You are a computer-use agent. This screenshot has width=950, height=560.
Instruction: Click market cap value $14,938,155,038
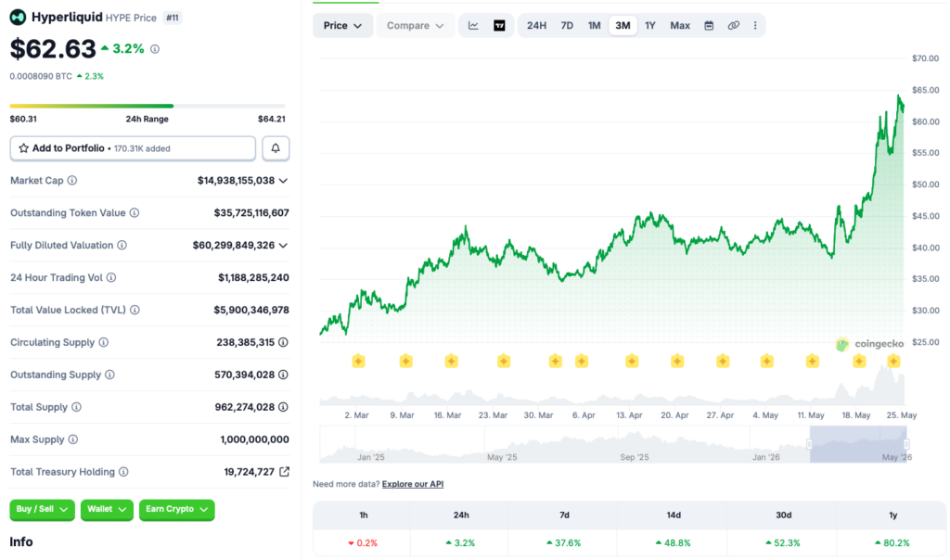(x=236, y=181)
